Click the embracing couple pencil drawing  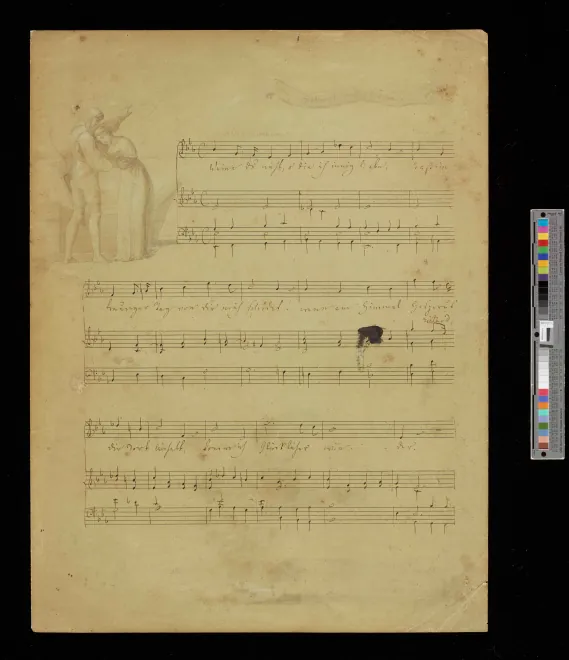tap(105, 185)
